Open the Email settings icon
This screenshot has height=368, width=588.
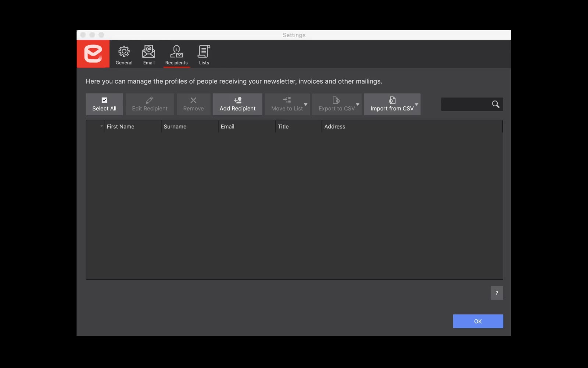click(148, 52)
